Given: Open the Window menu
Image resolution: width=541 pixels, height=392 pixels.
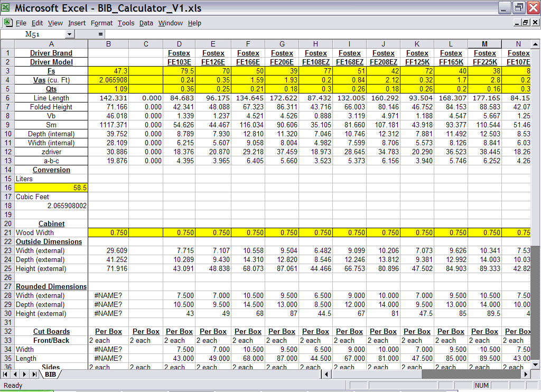Looking at the screenshot, I should 171,23.
